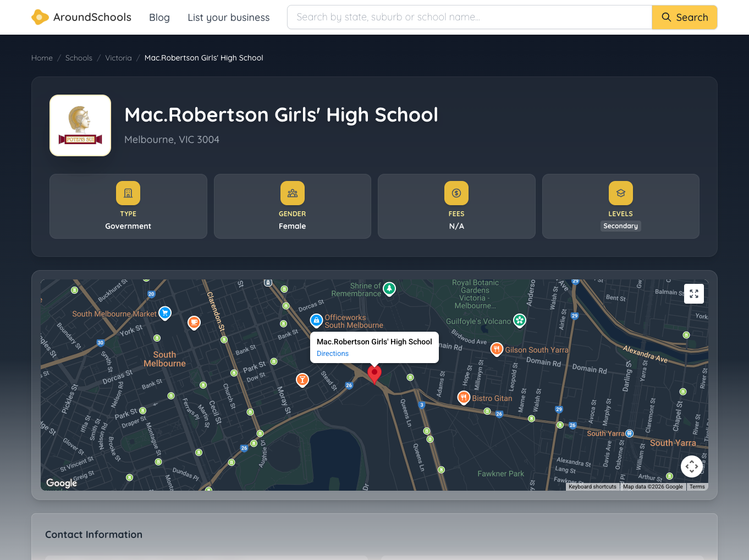Image resolution: width=749 pixels, height=560 pixels.
Task: Click the Guilfoyle's Volcano park marker
Action: [x=519, y=320]
